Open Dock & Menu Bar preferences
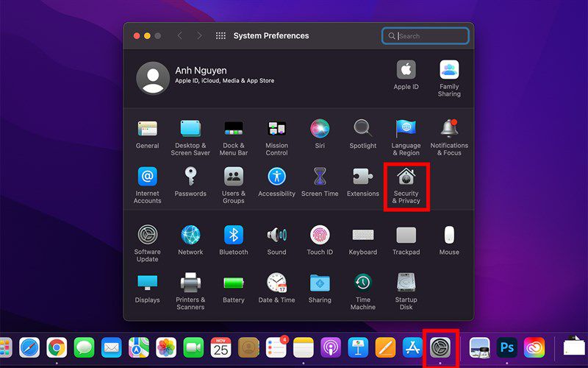 tap(234, 138)
